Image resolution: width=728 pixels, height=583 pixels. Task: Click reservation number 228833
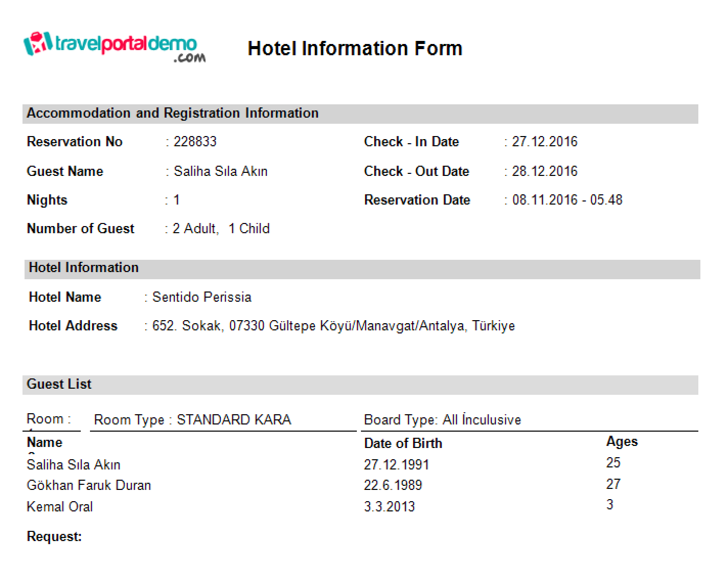point(195,142)
